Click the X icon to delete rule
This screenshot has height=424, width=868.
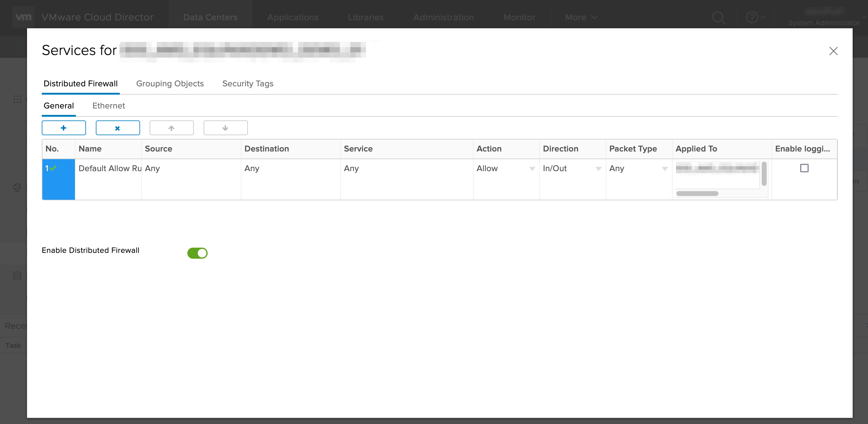pyautogui.click(x=118, y=128)
